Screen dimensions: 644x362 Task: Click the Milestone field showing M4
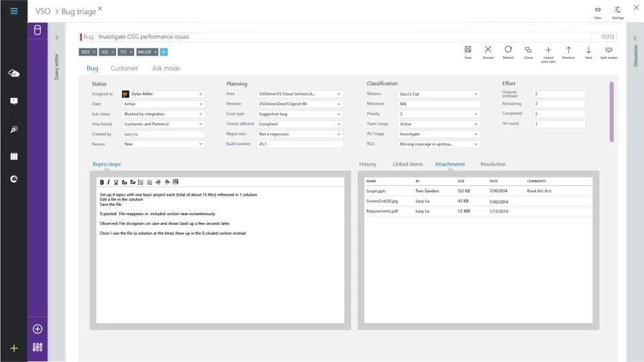(x=439, y=104)
